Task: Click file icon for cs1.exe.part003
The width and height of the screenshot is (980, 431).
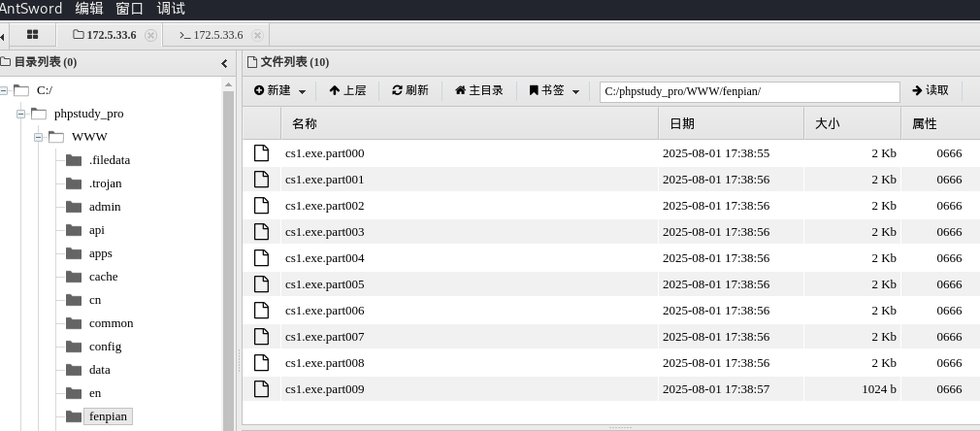Action: tap(261, 232)
